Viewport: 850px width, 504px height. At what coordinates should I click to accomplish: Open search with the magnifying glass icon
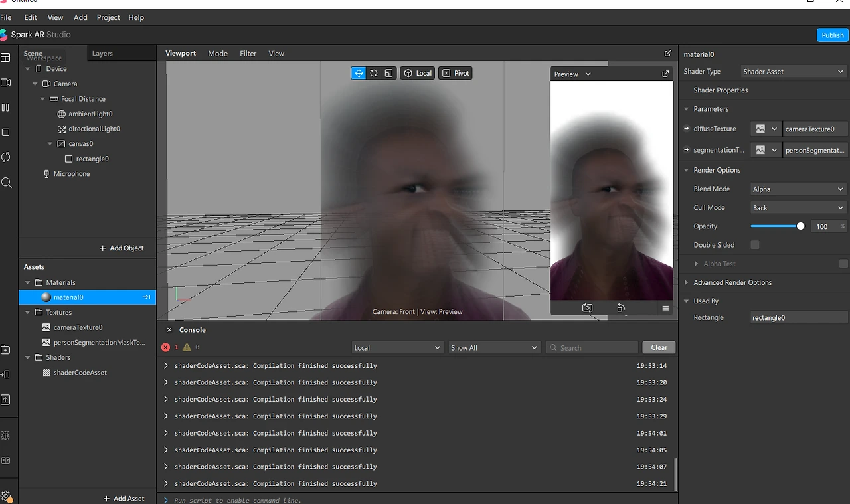7,183
